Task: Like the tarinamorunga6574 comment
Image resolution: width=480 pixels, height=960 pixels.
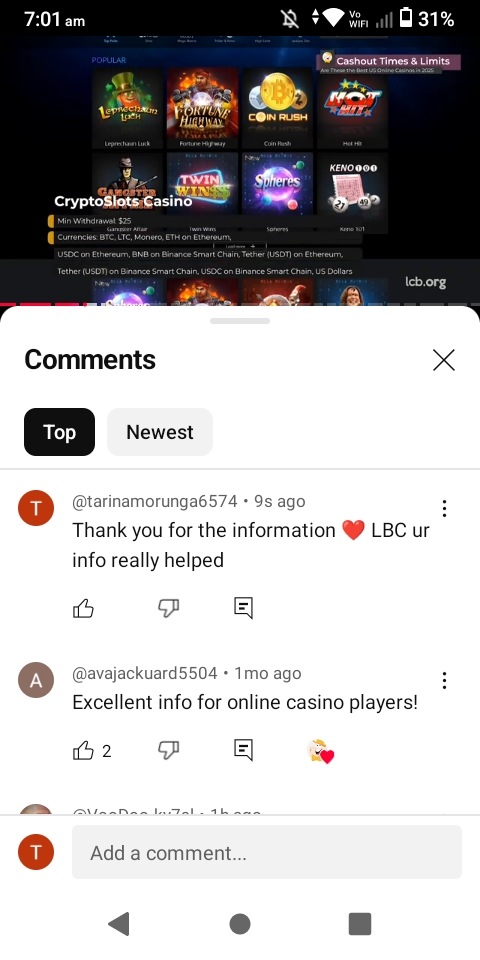Action: click(x=83, y=608)
